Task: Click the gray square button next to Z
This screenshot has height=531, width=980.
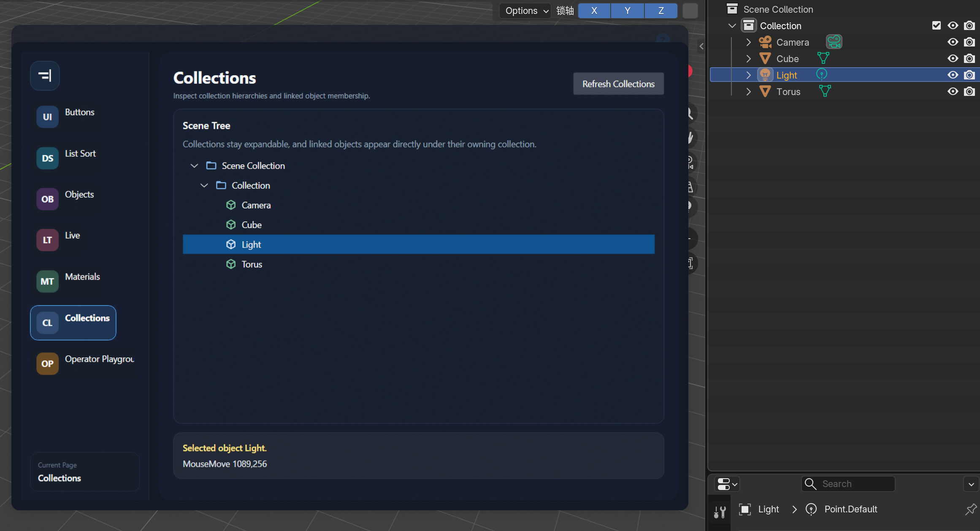Action: 690,11
